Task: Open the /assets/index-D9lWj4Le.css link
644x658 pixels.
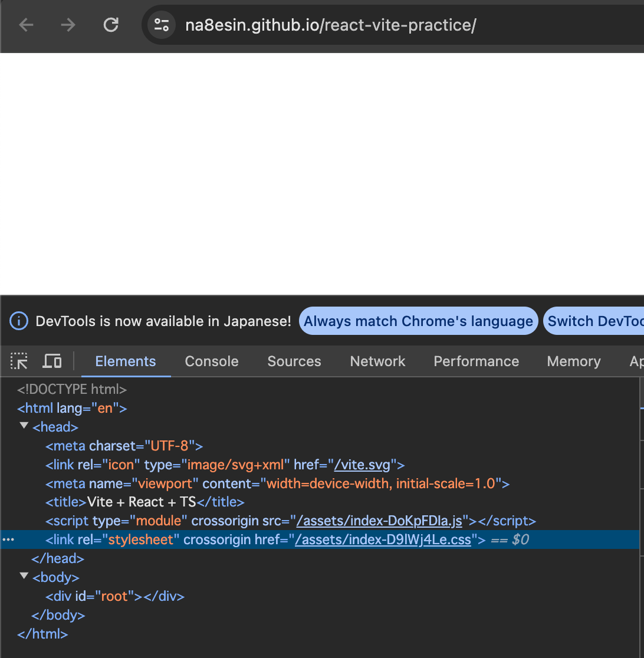Action: coord(383,539)
